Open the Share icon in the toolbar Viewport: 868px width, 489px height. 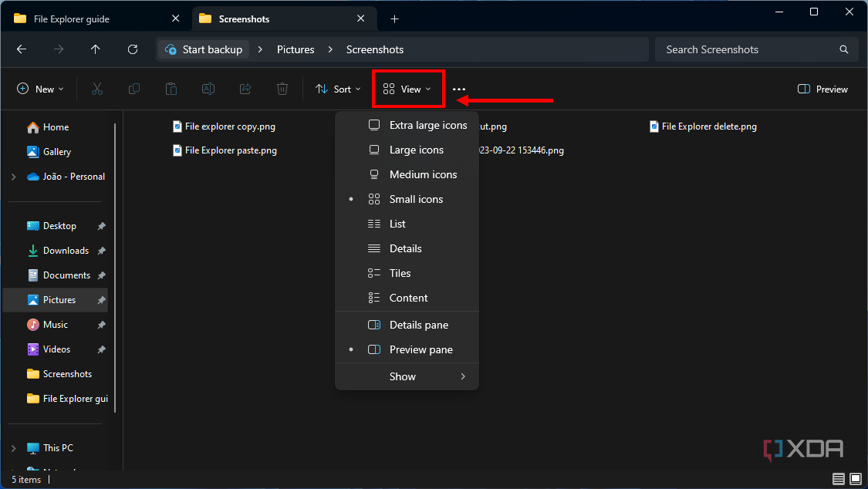245,89
